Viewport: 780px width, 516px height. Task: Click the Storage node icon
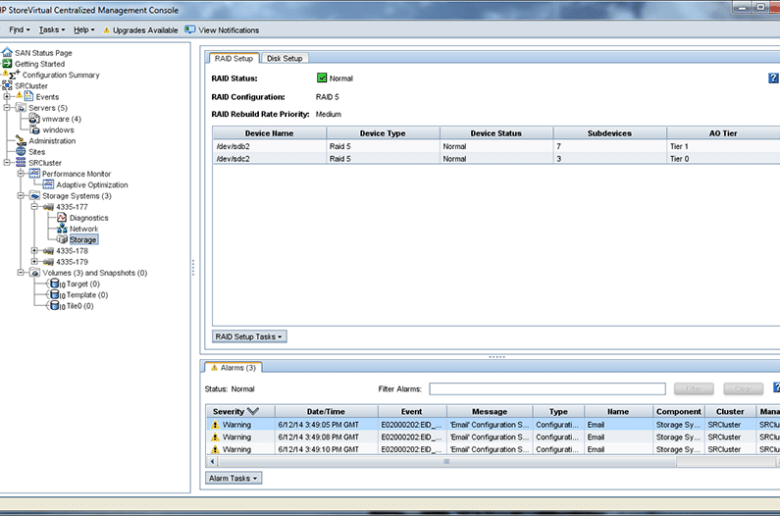[62, 239]
